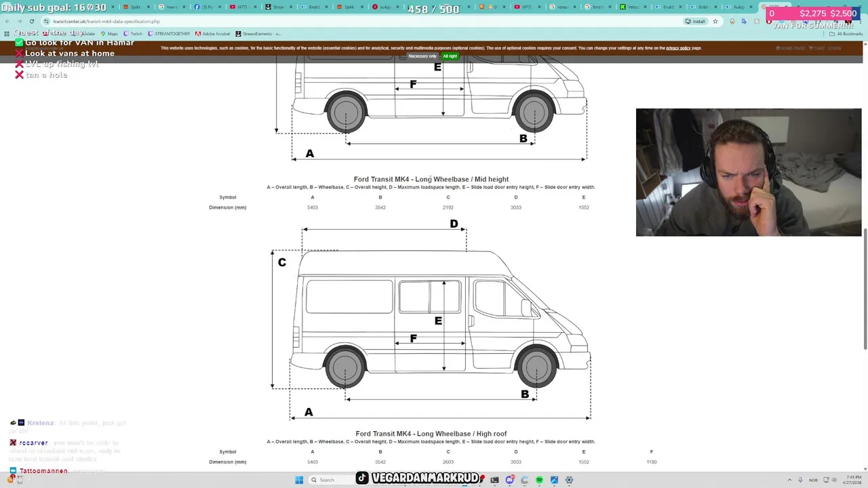868x488 pixels.
Task: Click the 'Ford Transit MK4 - Long Wheelbase / Mid height' heading
Action: point(431,180)
